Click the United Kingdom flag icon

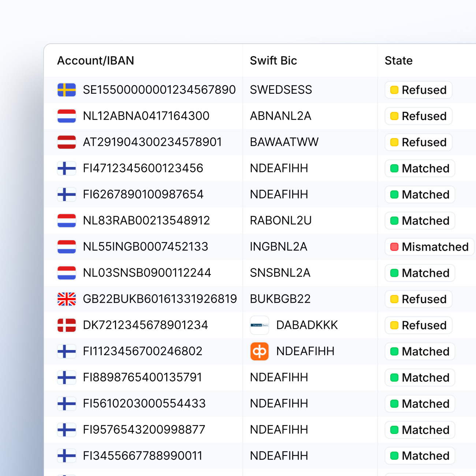pos(67,299)
